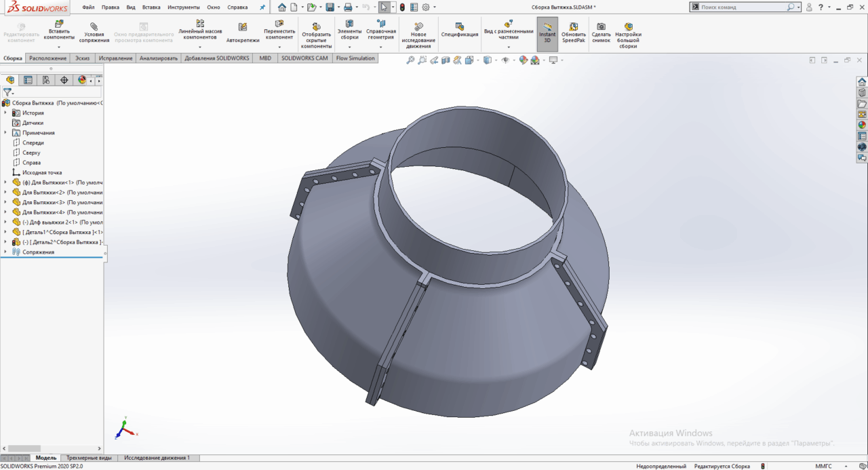The width and height of the screenshot is (868, 470).
Task: Open the Вставить компоненты dropdown arrow
Action: (x=59, y=47)
